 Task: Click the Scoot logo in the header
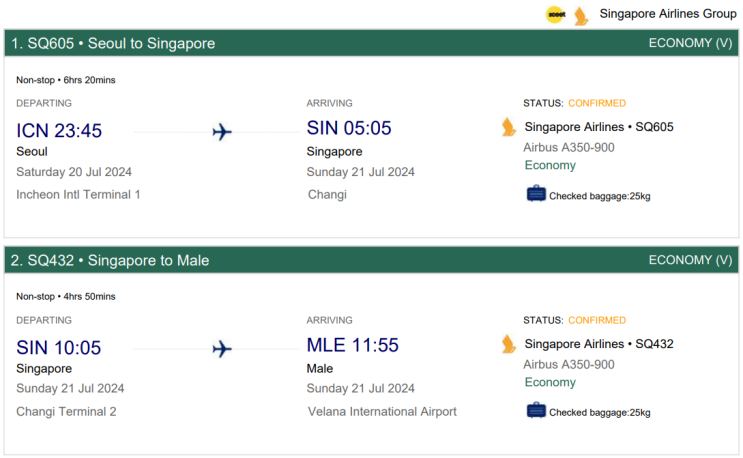(x=555, y=15)
